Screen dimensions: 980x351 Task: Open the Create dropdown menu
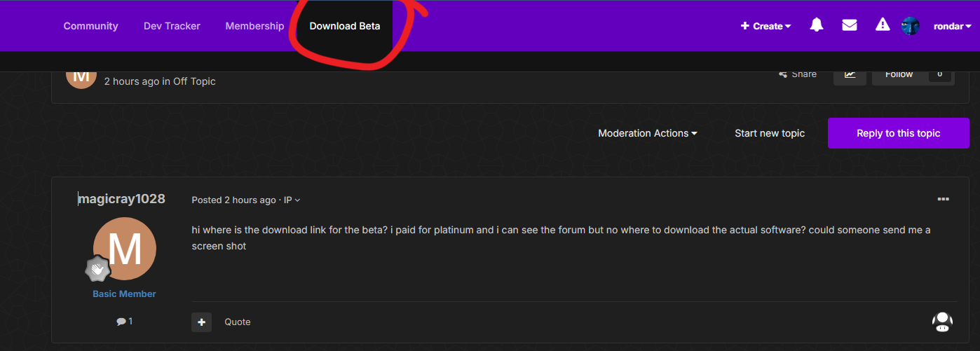point(766,26)
